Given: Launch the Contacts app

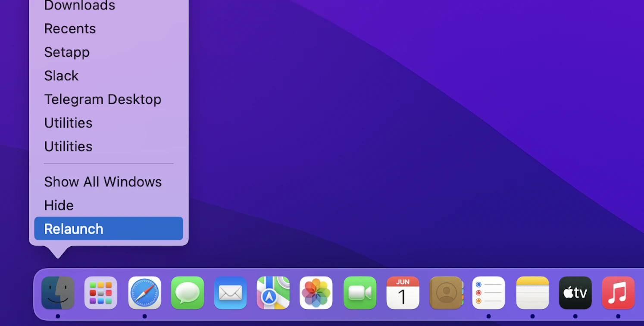Looking at the screenshot, I should pyautogui.click(x=446, y=293).
